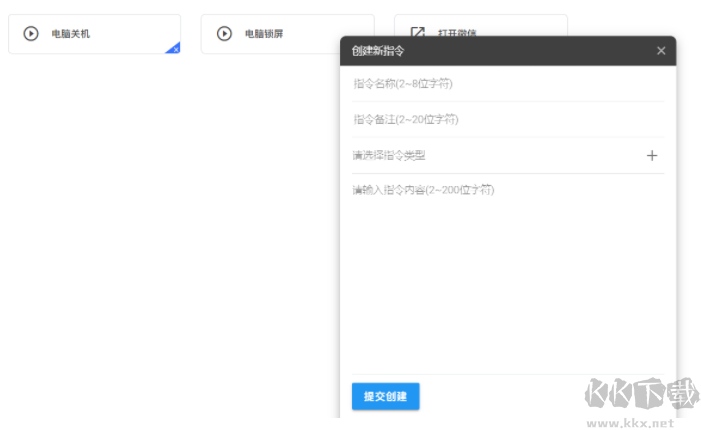
Task: Click play icon on 电脑锁屏 card
Action: coord(224,34)
